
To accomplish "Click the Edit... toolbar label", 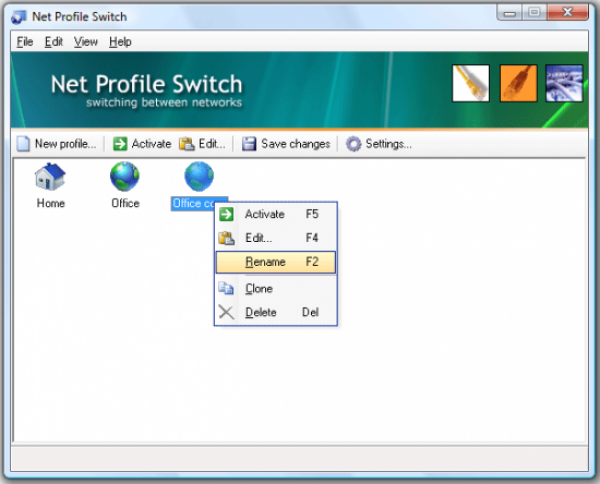I will pos(212,144).
